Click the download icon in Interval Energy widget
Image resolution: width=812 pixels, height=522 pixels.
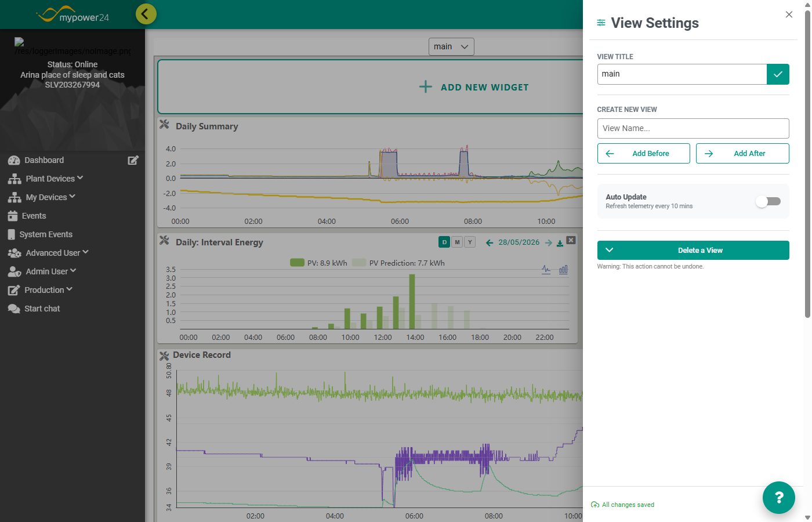pyautogui.click(x=560, y=243)
